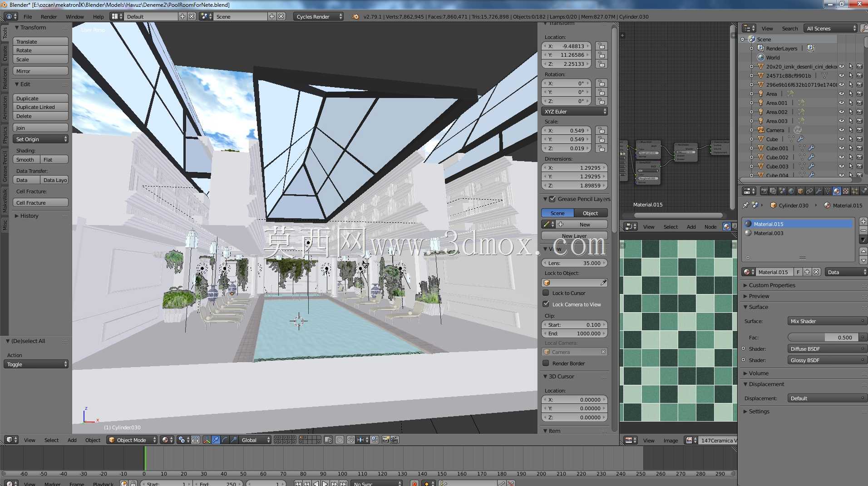868x486 pixels.
Task: Remove selected material slot (minus)
Action: 863,231
